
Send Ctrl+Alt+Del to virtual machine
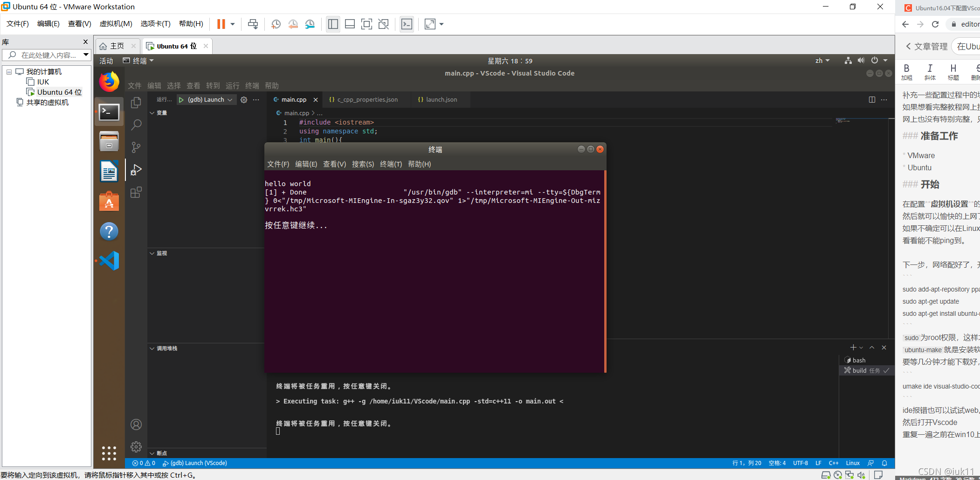(x=253, y=24)
